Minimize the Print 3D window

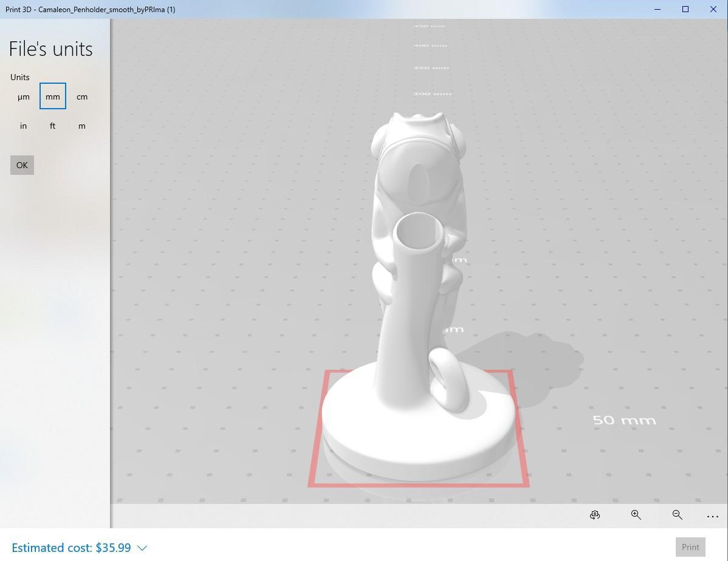pyautogui.click(x=658, y=9)
